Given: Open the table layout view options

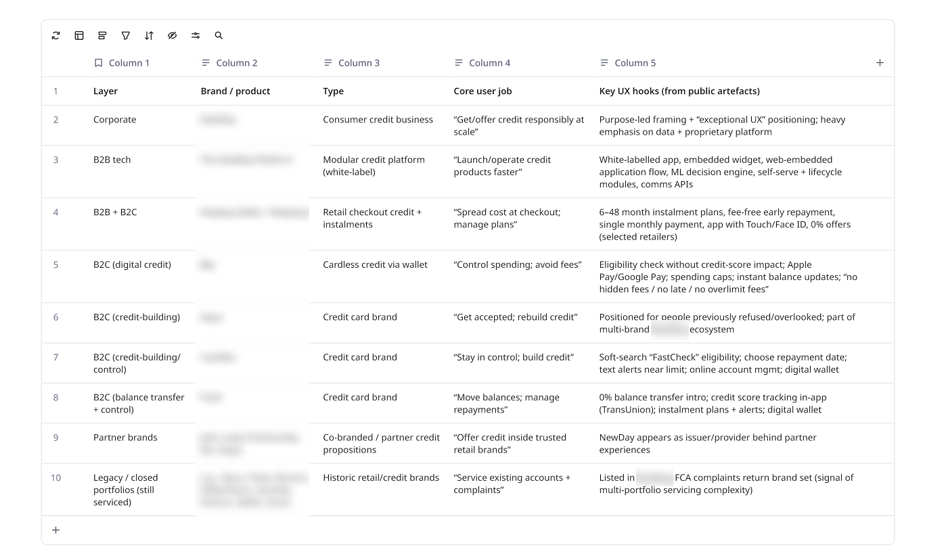Looking at the screenshot, I should [79, 35].
